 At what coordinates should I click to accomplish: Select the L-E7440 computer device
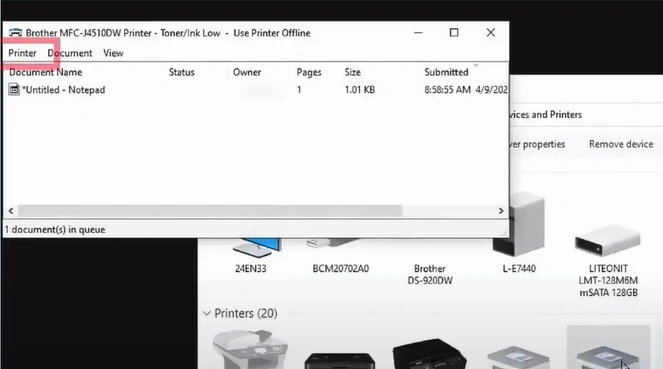coord(519,232)
